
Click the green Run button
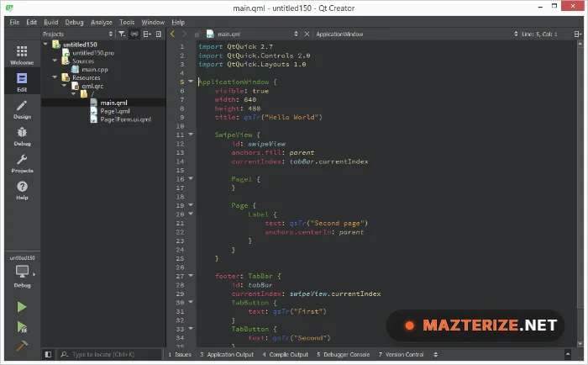(22, 307)
